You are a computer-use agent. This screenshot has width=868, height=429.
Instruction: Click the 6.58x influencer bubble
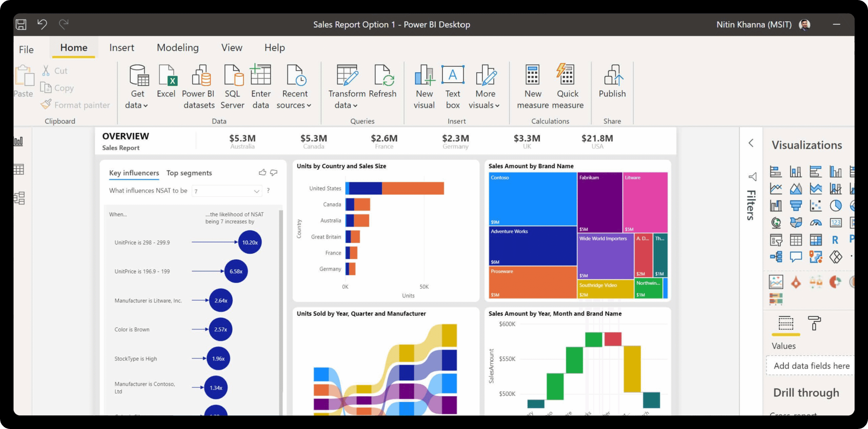[236, 271]
